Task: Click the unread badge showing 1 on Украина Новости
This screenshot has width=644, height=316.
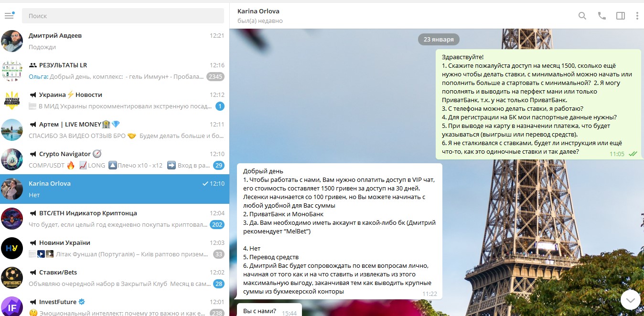Action: click(x=220, y=106)
